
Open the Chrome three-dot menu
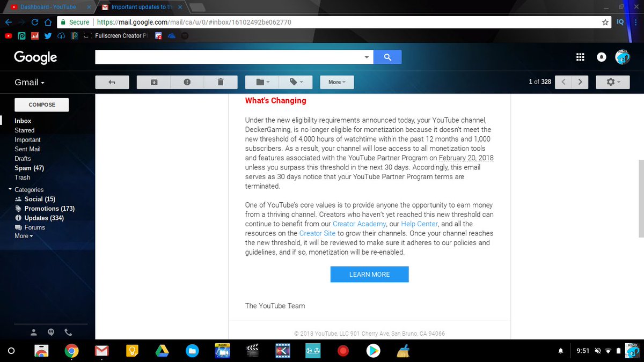pos(635,22)
